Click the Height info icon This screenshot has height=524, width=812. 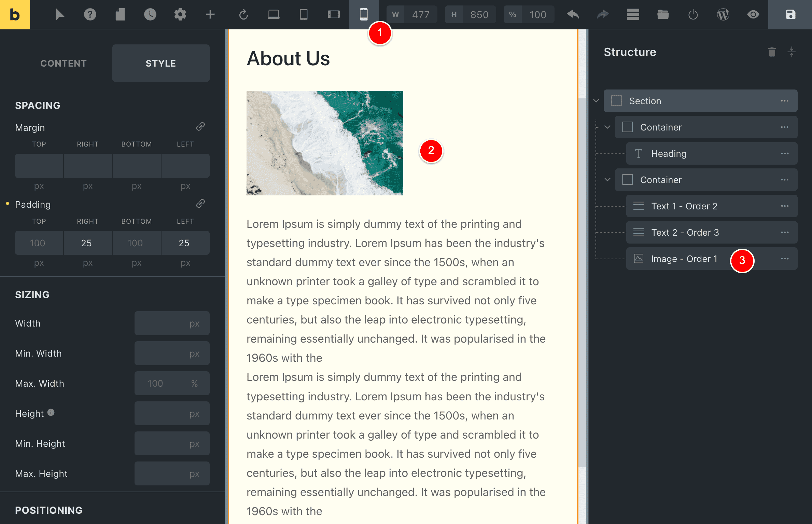pyautogui.click(x=51, y=413)
